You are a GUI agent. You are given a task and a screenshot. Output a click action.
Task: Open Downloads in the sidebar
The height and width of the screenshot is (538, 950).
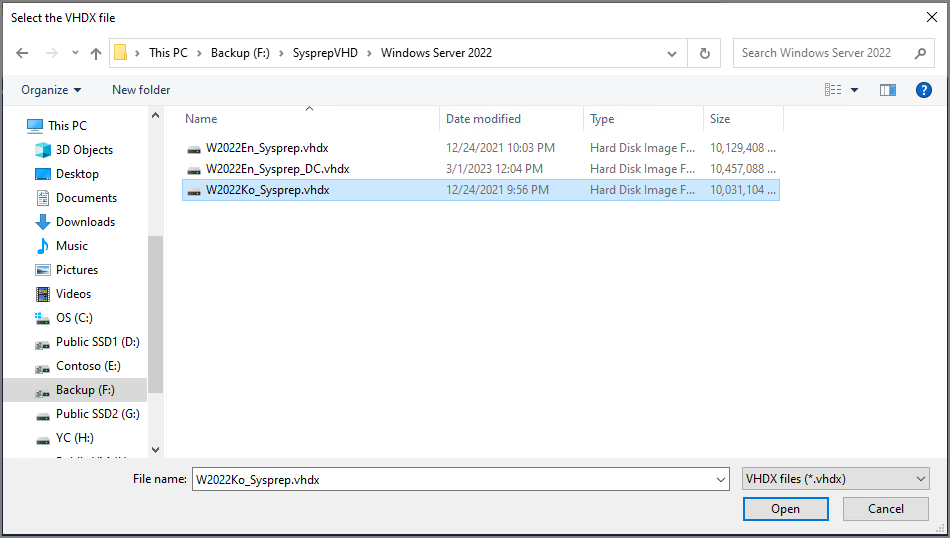85,222
